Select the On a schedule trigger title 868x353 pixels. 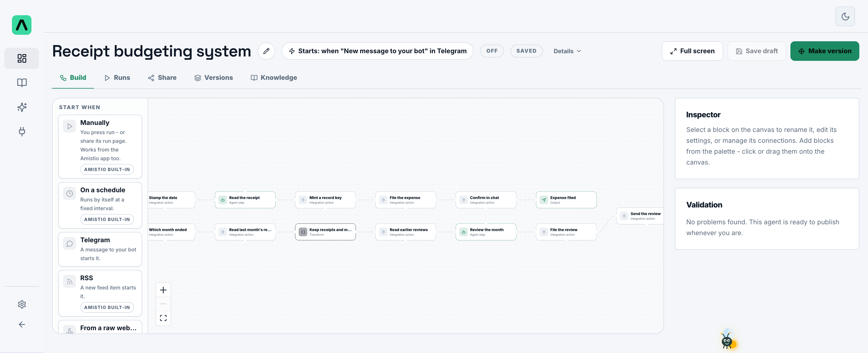point(103,190)
